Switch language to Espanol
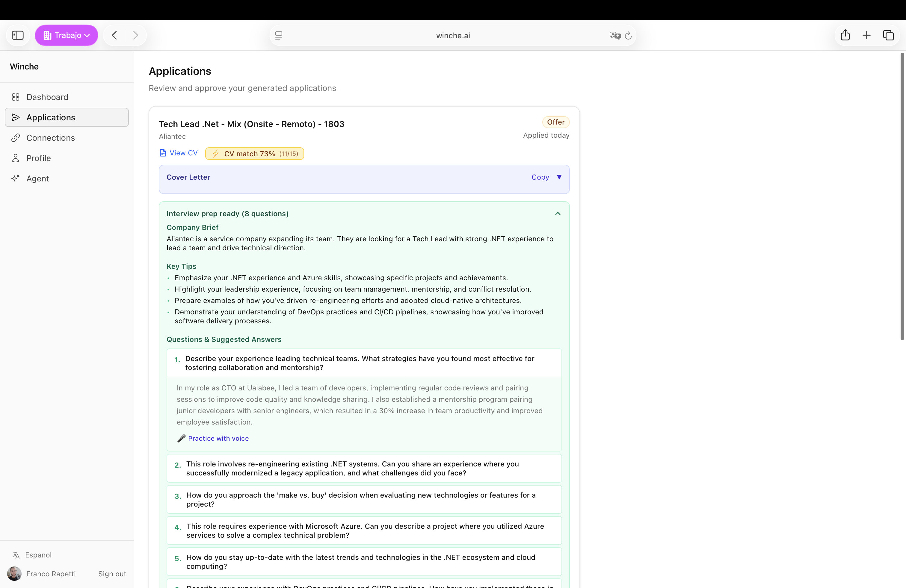This screenshot has height=588, width=906. [38, 555]
